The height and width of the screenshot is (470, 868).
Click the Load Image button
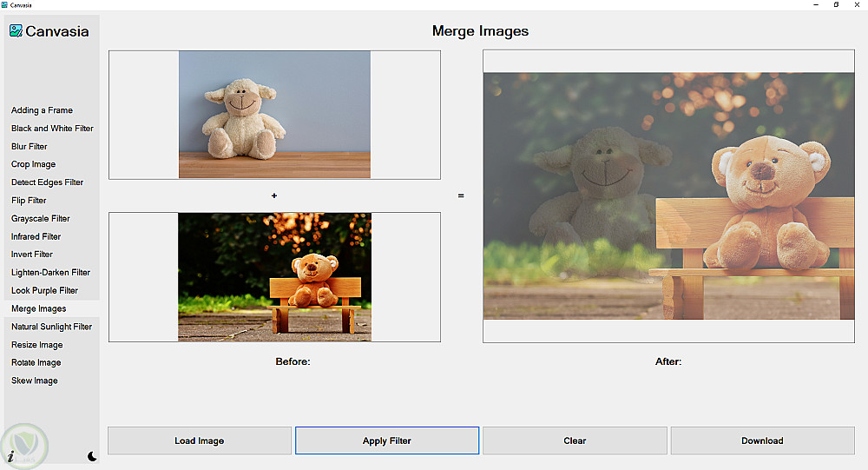tap(200, 440)
